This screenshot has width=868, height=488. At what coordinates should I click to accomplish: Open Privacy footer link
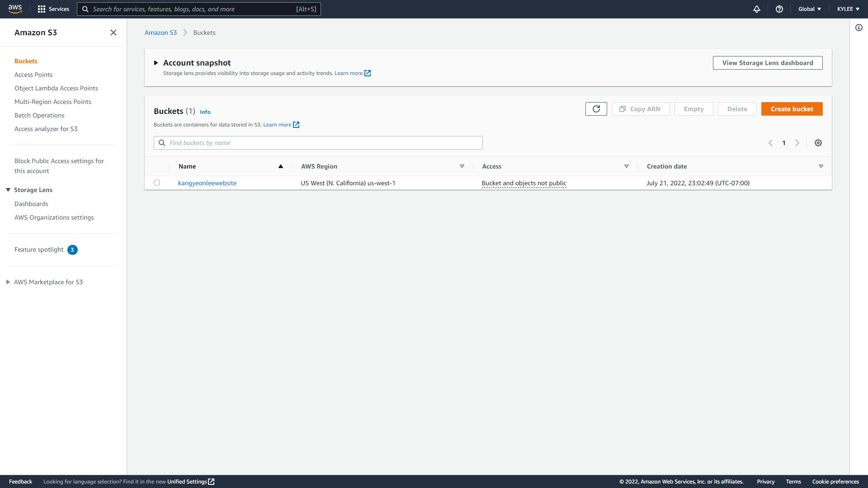[766, 482]
